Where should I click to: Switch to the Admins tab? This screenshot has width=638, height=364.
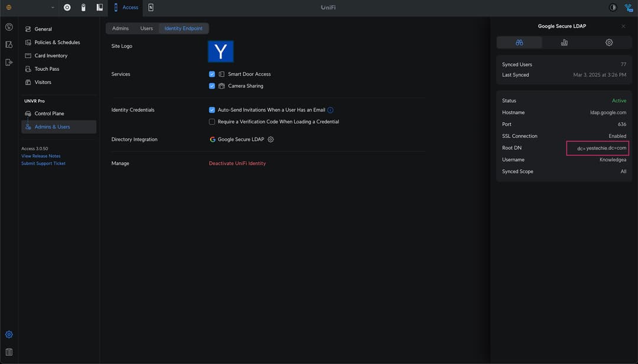coord(121,28)
